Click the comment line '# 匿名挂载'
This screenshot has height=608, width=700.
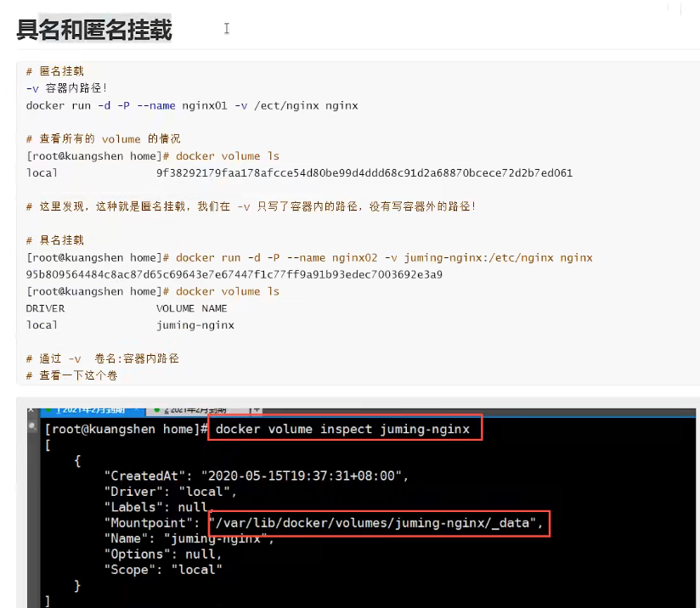(x=55, y=71)
